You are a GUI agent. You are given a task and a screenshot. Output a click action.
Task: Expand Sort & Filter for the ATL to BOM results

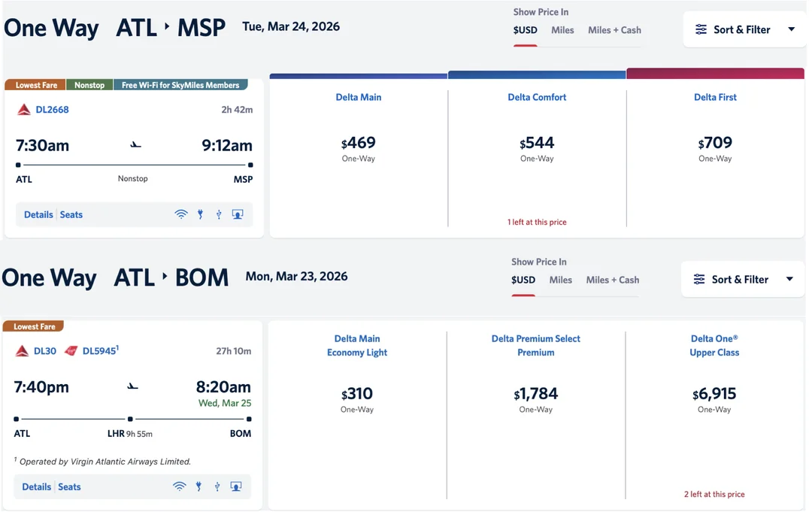click(x=741, y=279)
